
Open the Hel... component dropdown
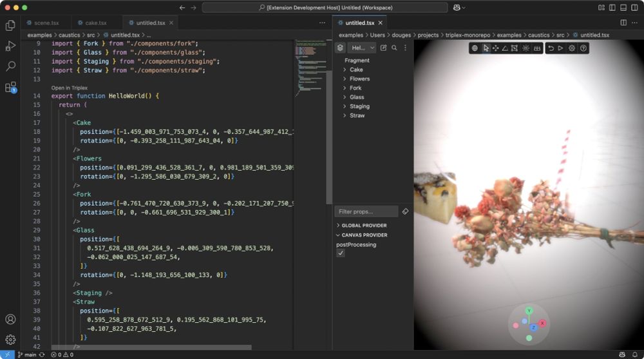pyautogui.click(x=362, y=48)
